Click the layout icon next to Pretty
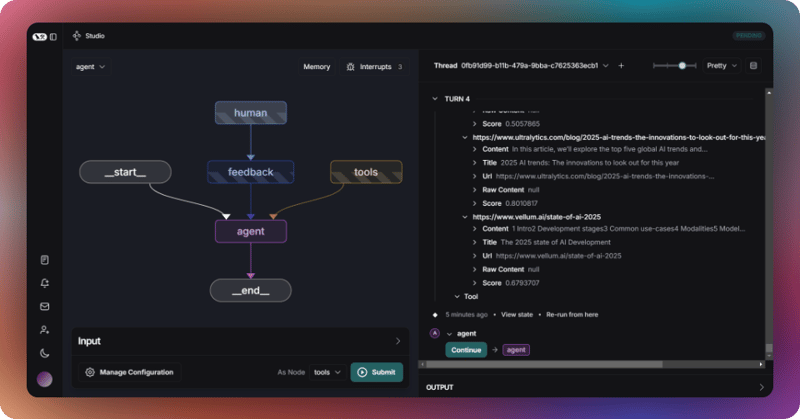Image resolution: width=800 pixels, height=419 pixels. coord(753,66)
